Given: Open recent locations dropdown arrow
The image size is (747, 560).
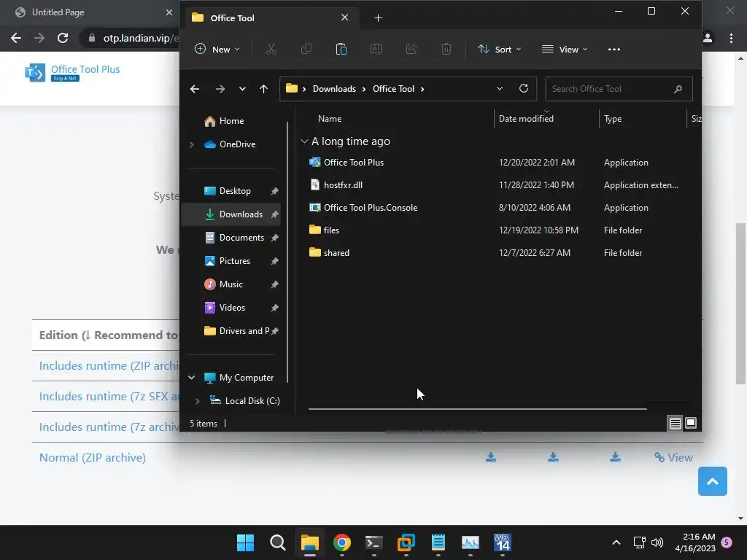Looking at the screenshot, I should pyautogui.click(x=242, y=89).
